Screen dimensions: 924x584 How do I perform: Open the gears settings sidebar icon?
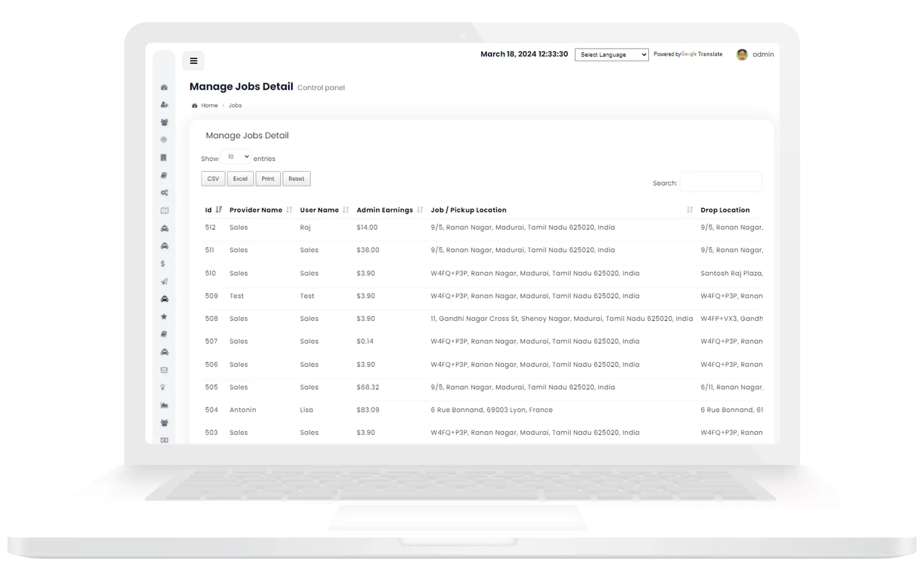tap(164, 193)
